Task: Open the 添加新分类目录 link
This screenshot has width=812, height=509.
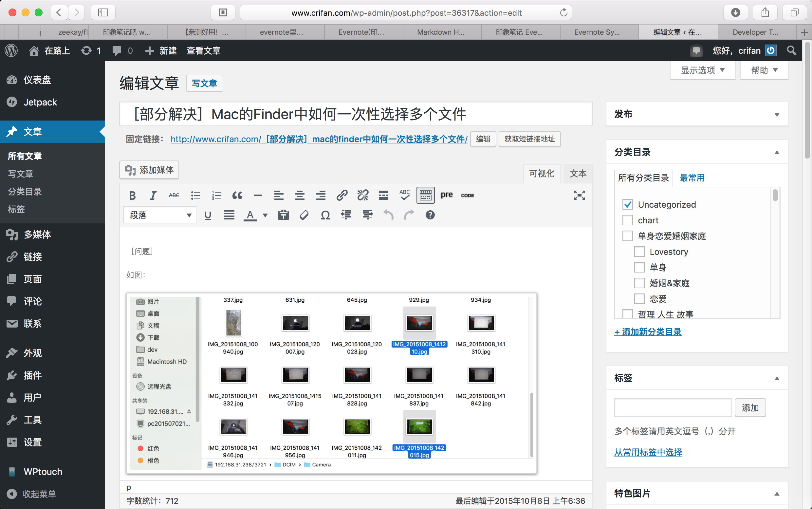Action: [x=648, y=331]
